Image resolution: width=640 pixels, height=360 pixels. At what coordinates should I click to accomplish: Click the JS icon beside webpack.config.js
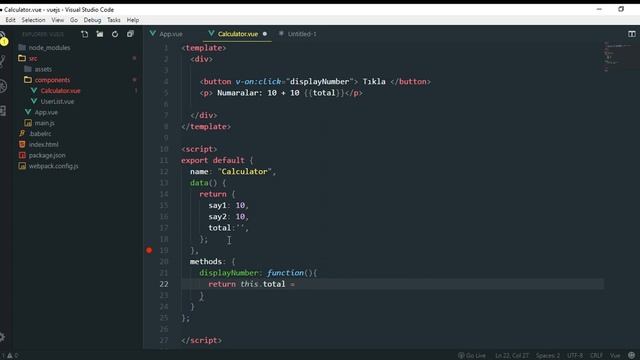22,166
